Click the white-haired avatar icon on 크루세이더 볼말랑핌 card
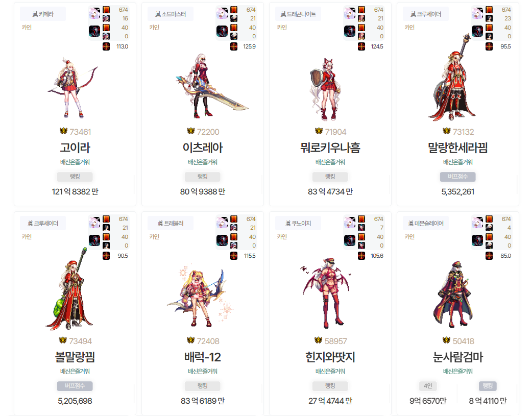This screenshot has height=416, width=532. pos(94,222)
